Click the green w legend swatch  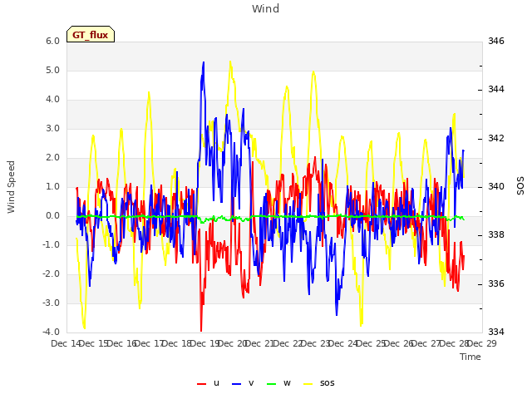click(272, 384)
